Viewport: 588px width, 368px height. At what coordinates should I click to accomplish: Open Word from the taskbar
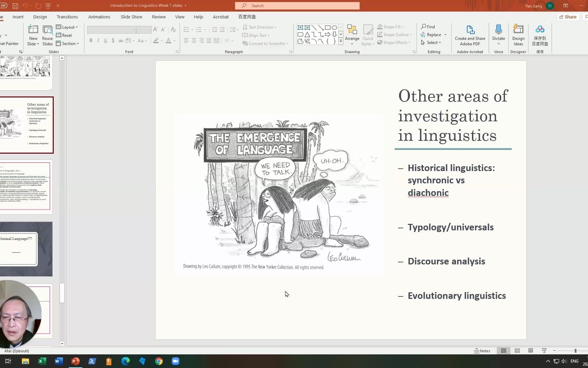point(59,361)
